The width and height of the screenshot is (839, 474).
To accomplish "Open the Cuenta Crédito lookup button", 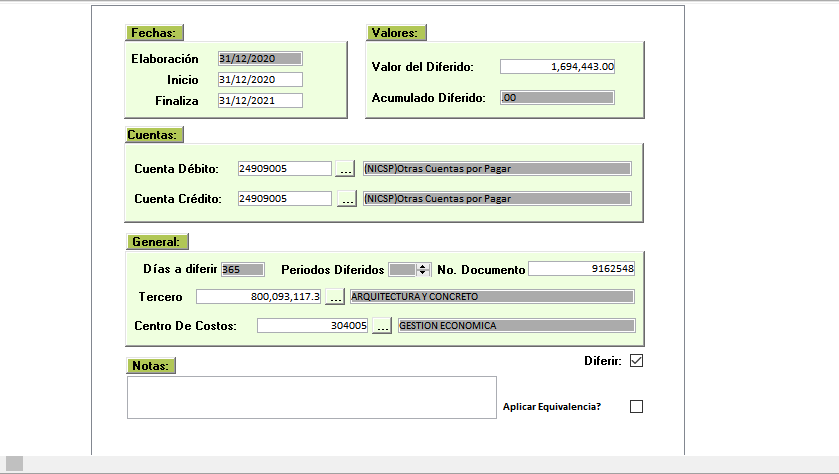I will point(345,199).
